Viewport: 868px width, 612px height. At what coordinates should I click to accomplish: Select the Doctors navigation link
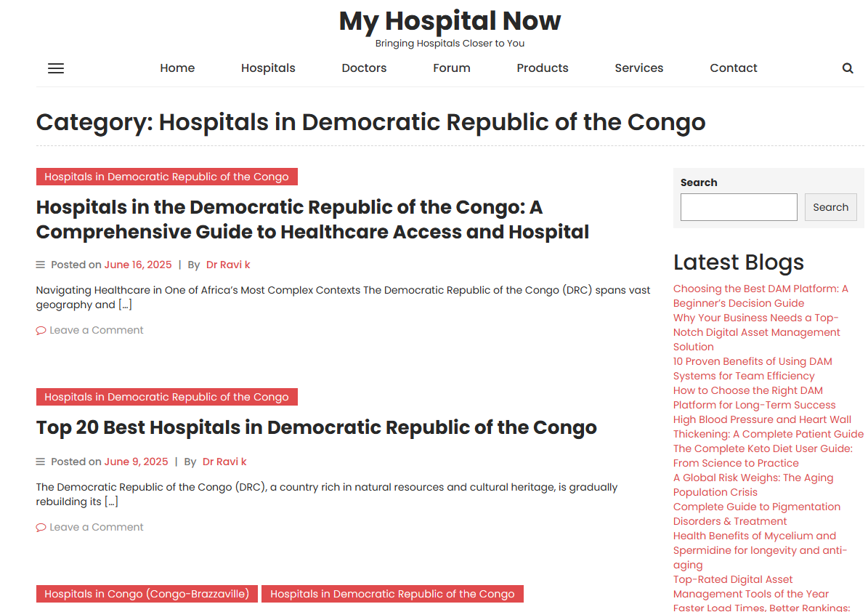click(364, 68)
